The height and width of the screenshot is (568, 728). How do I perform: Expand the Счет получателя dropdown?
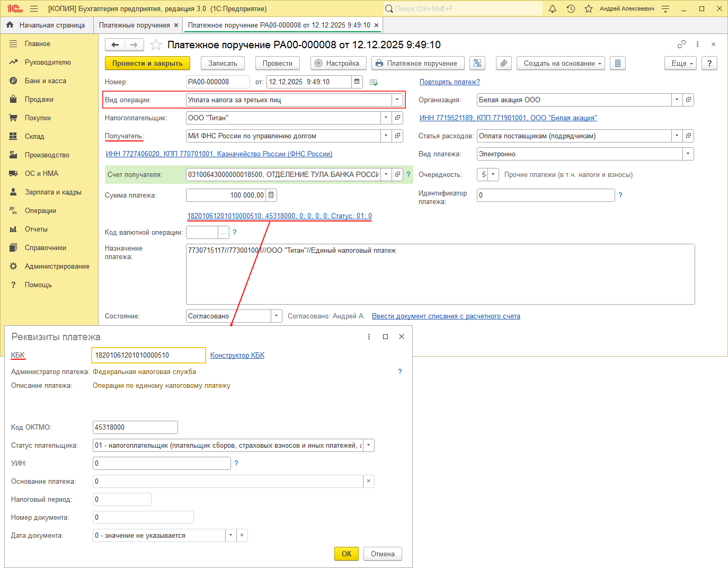click(x=386, y=174)
